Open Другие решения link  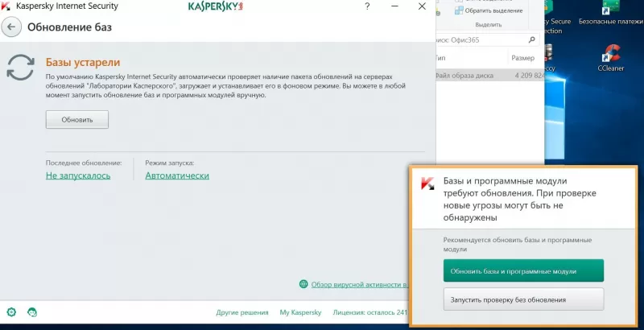click(242, 312)
